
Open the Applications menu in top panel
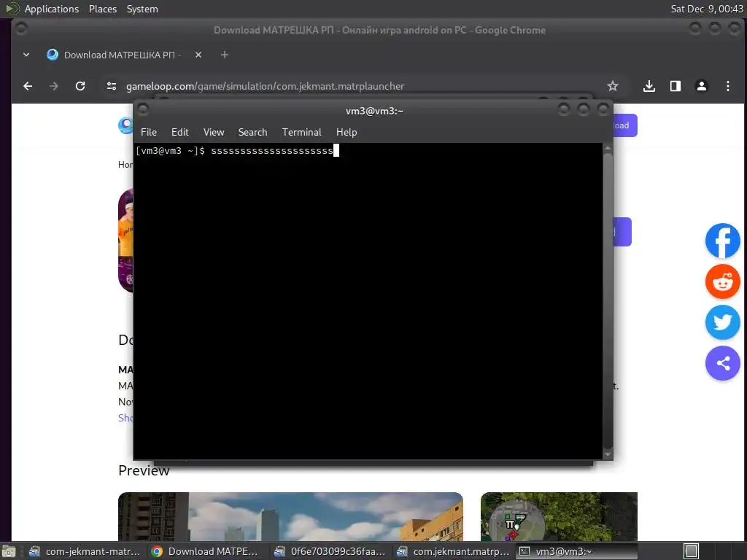(x=52, y=9)
